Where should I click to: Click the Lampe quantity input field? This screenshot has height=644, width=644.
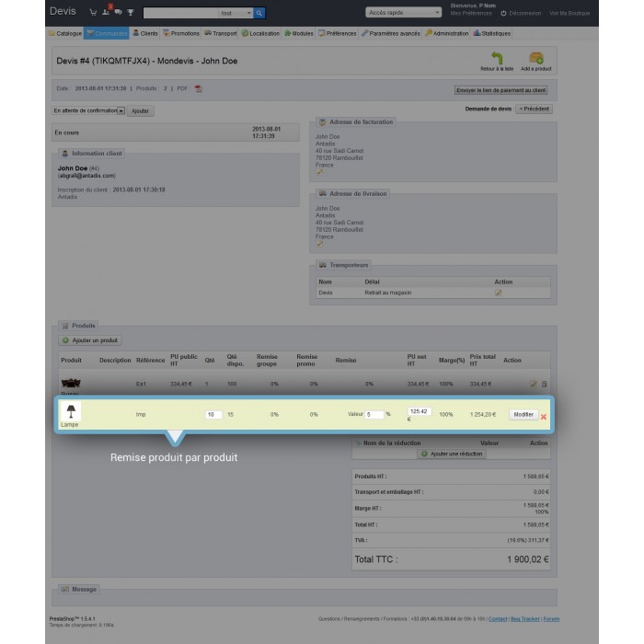[213, 415]
